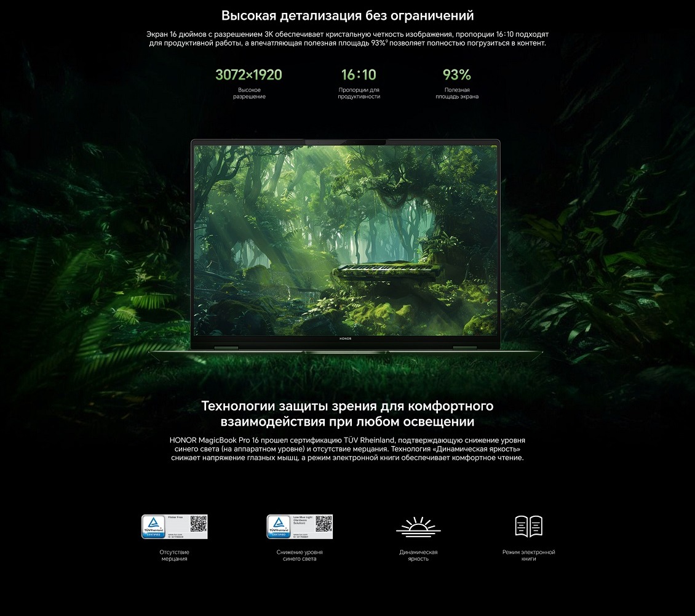Click the 'Режим электронной книги' caption
Screen dimensions: 695x616
click(x=528, y=555)
